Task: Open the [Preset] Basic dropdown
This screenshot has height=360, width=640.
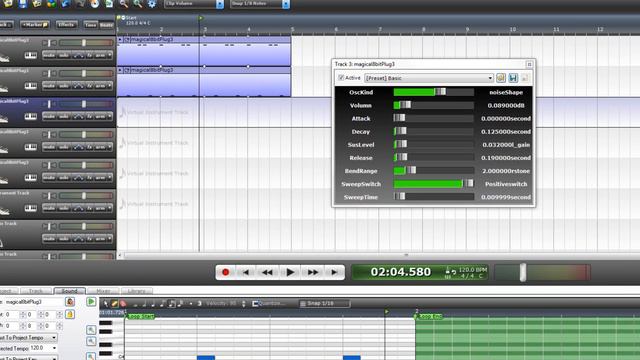Action: (429, 78)
